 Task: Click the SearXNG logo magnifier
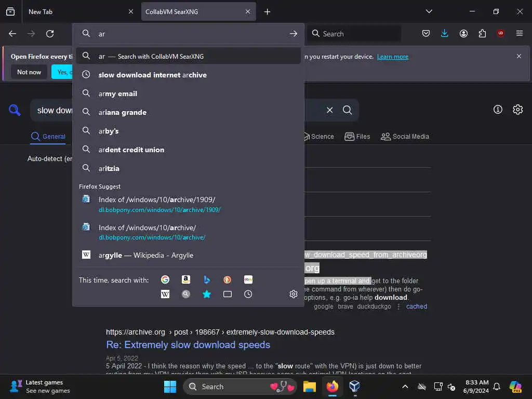(15, 110)
